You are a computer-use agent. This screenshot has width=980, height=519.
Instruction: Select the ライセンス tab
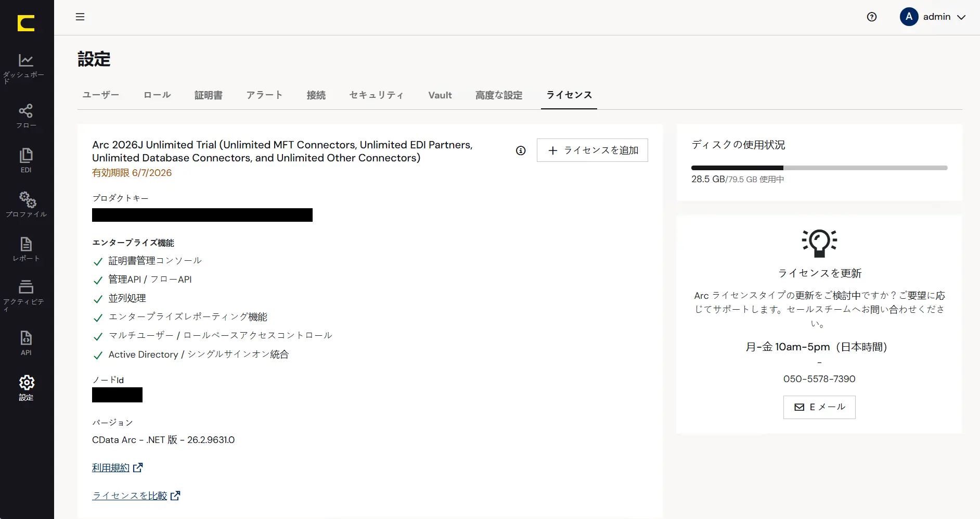tap(569, 95)
